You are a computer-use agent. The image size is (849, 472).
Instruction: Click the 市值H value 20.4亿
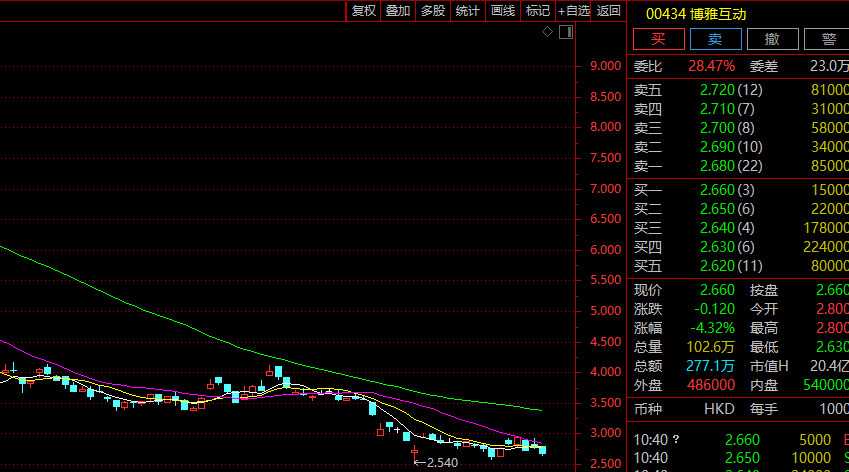[x=829, y=366]
